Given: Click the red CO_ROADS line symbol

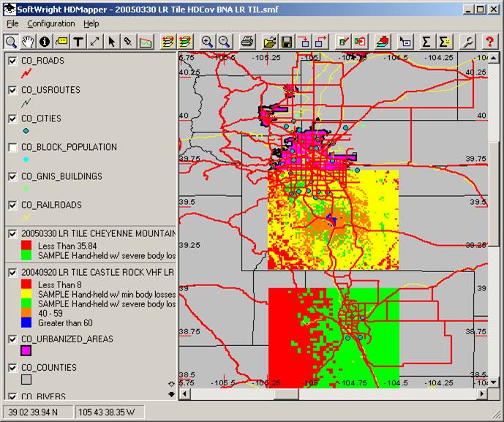Looking at the screenshot, I should point(26,73).
